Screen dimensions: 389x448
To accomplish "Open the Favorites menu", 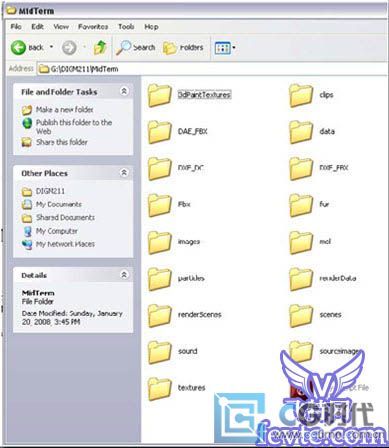I will tap(93, 27).
